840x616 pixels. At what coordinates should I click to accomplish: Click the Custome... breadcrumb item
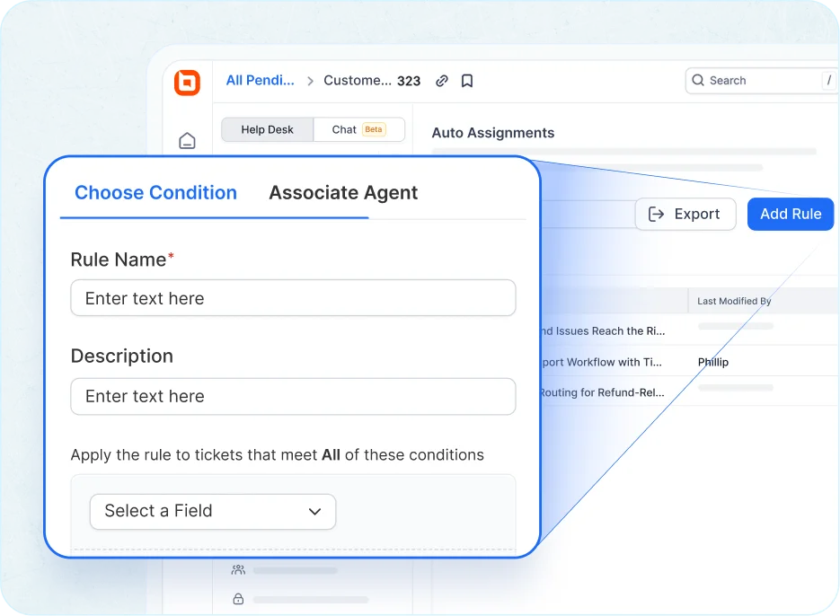click(358, 80)
